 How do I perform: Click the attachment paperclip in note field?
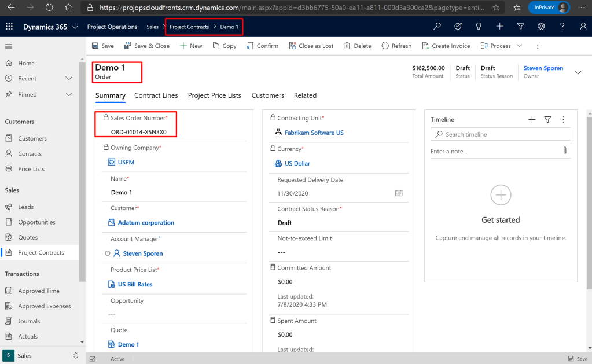point(565,150)
